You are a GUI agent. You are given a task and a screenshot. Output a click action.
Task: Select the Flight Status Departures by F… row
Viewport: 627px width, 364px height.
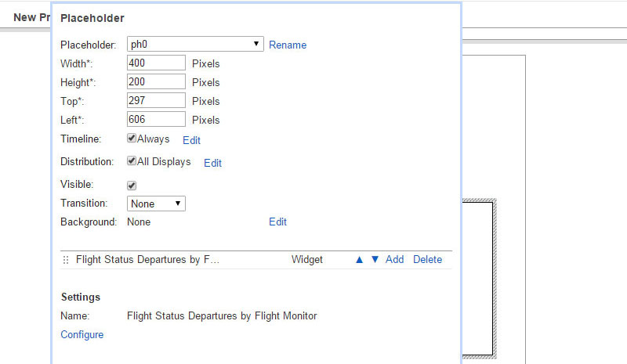pyautogui.click(x=256, y=260)
